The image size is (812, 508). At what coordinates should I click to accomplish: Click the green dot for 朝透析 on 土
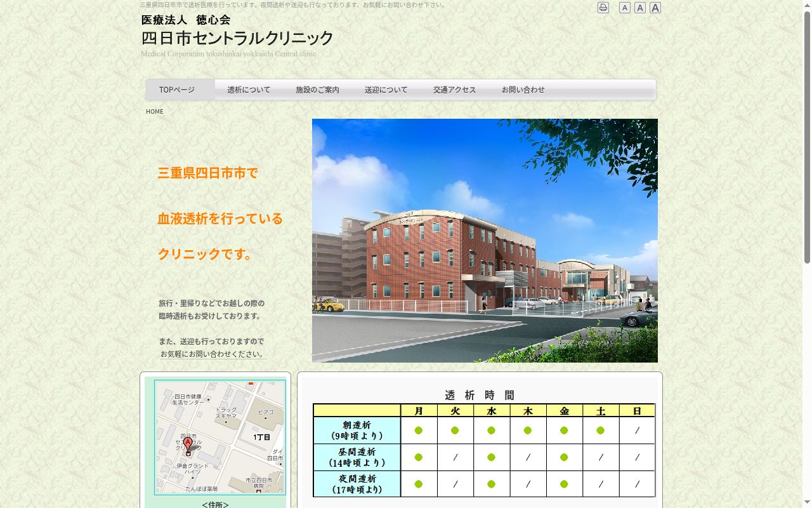[x=601, y=431]
